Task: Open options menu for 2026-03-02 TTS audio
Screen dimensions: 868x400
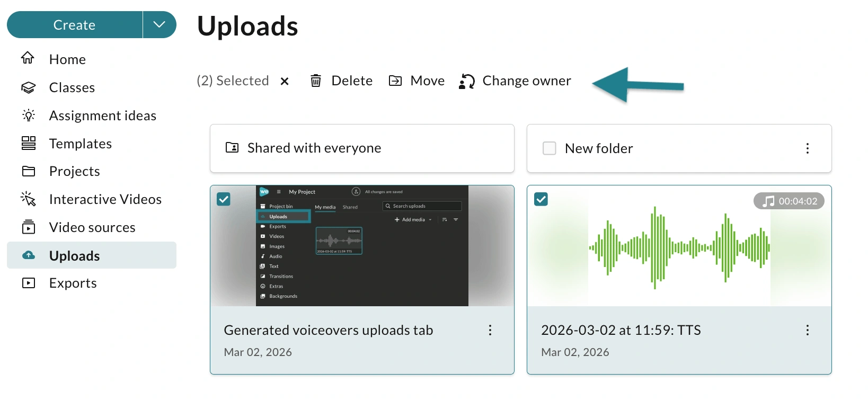Action: click(x=808, y=330)
